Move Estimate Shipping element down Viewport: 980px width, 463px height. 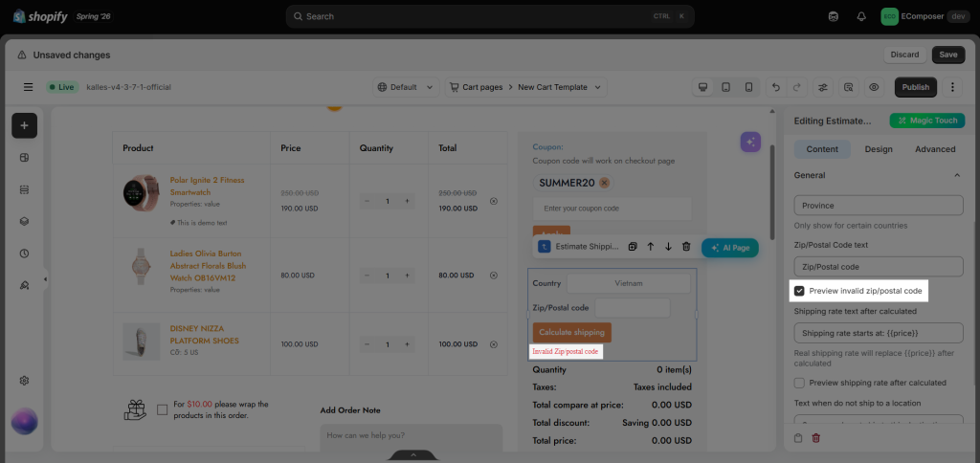[668, 247]
